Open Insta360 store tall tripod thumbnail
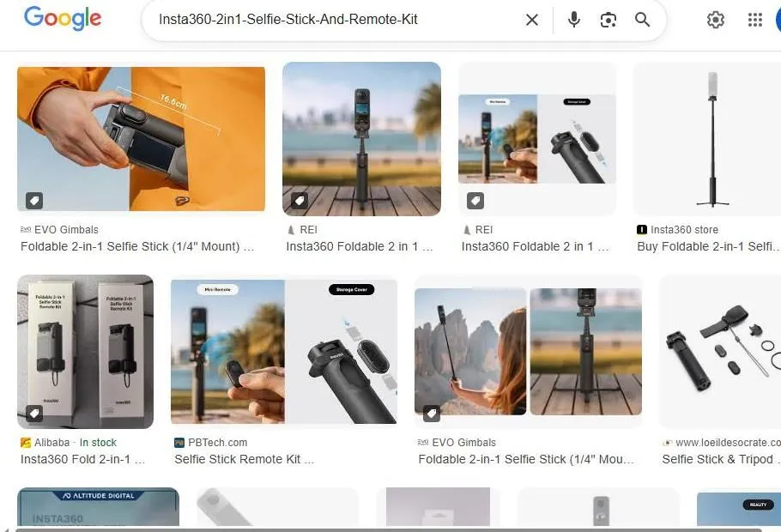The width and height of the screenshot is (781, 532). tap(707, 139)
